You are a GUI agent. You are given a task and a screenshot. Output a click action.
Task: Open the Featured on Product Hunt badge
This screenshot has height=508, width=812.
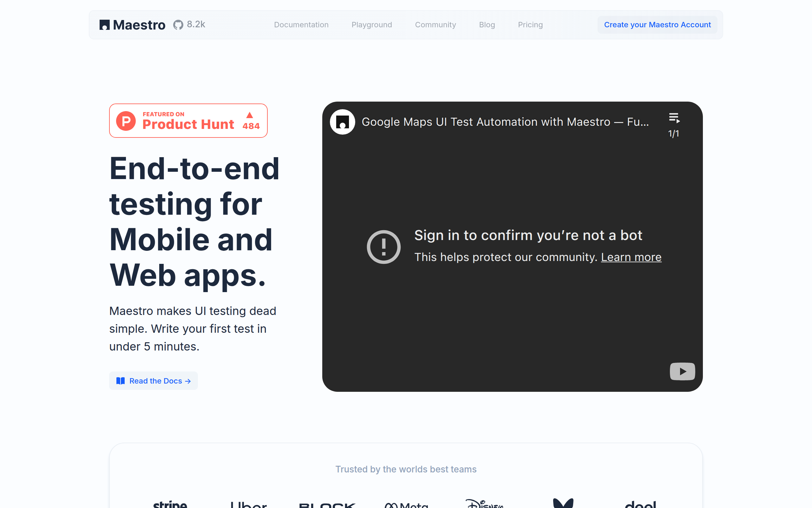[188, 121]
